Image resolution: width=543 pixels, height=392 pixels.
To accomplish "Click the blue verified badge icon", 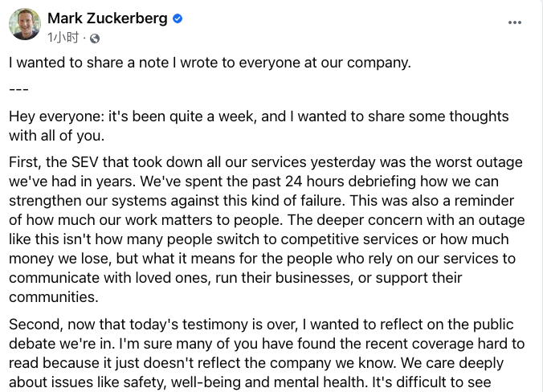I will [x=178, y=18].
